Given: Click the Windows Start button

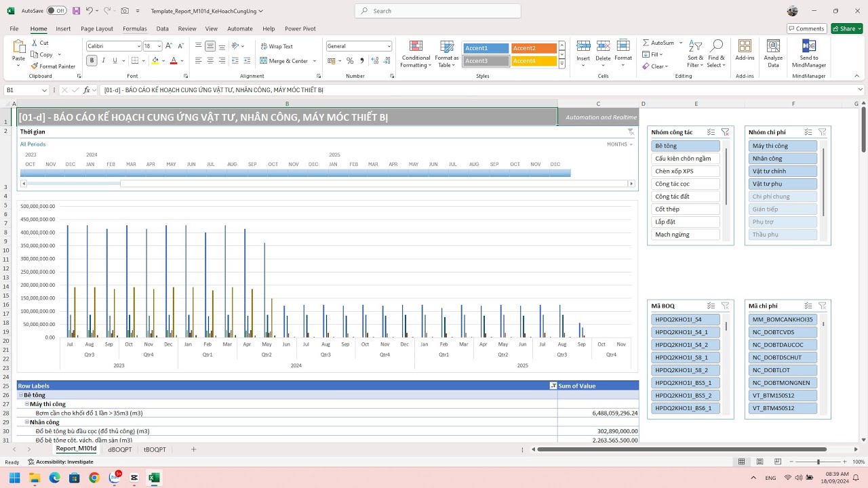Looking at the screenshot, I should pyautogui.click(x=14, y=478).
